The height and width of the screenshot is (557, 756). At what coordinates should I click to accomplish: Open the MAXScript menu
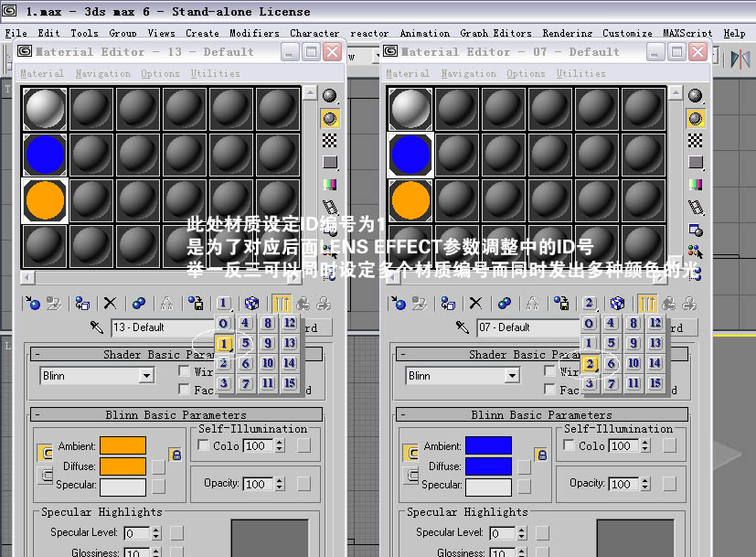(x=687, y=33)
